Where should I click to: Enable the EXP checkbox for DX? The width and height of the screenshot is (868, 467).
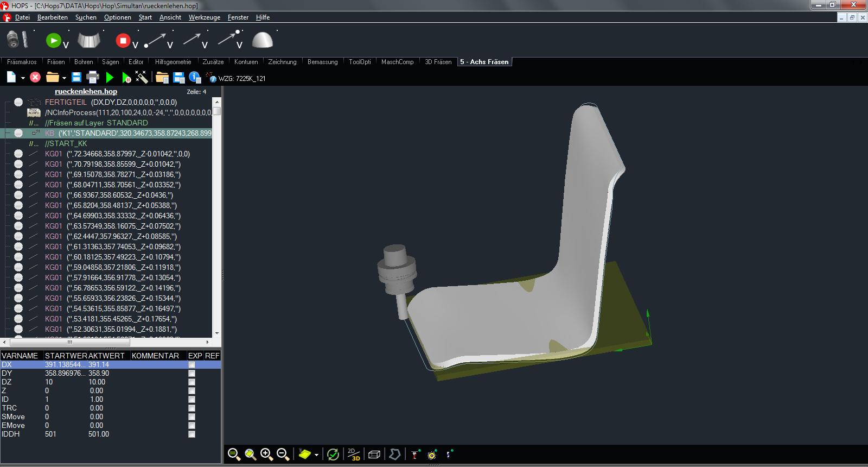click(x=192, y=365)
